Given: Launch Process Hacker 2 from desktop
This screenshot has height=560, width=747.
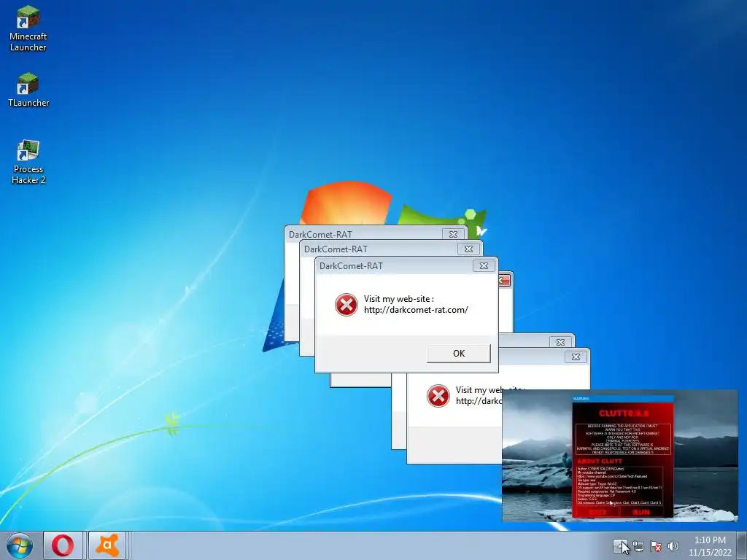Looking at the screenshot, I should click(x=28, y=162).
